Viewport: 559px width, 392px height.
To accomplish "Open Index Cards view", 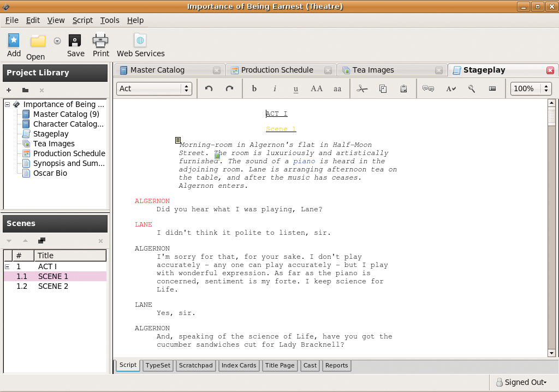I will 239,365.
